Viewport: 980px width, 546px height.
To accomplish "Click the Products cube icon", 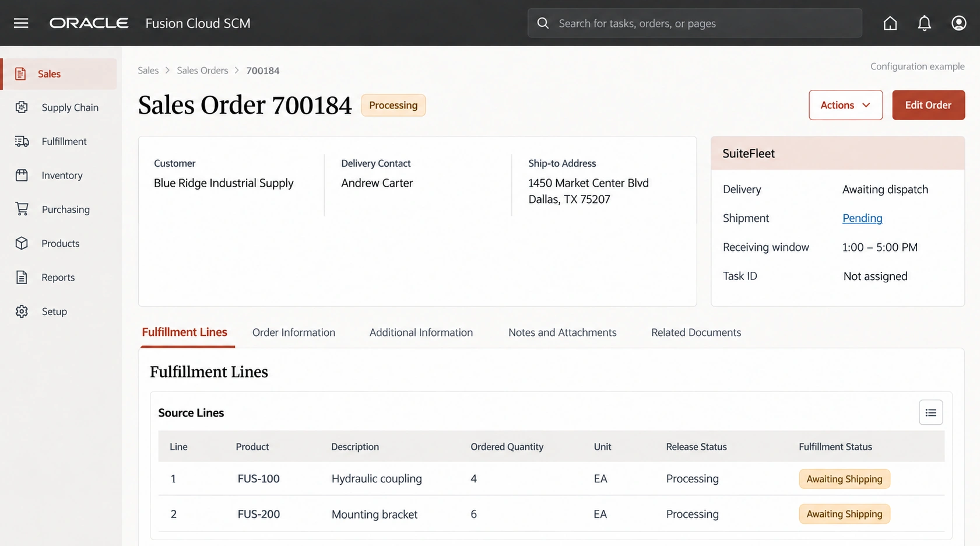I will (x=22, y=243).
